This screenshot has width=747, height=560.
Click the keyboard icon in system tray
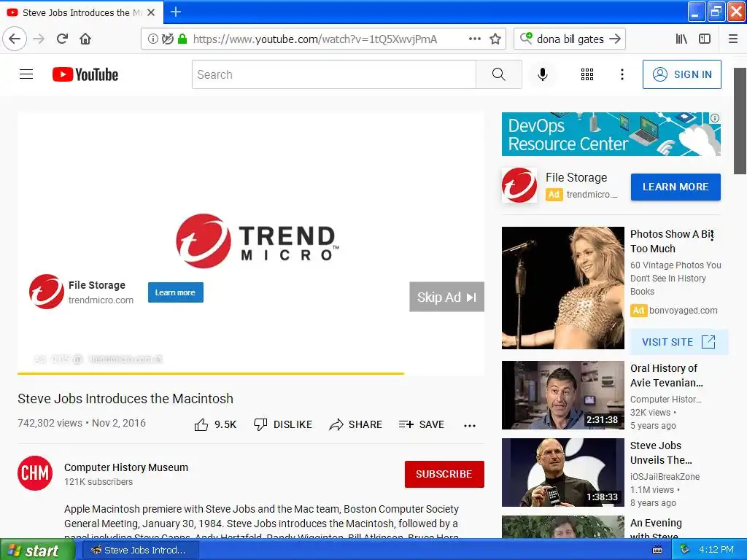[657, 550]
